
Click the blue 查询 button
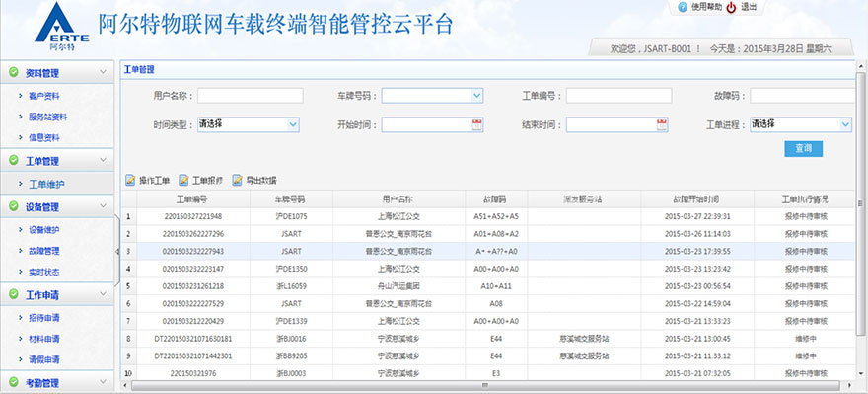[x=803, y=148]
